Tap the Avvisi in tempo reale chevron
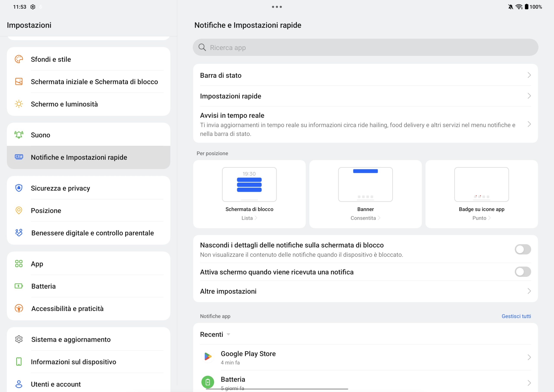Image resolution: width=554 pixels, height=392 pixels. pyautogui.click(x=529, y=124)
